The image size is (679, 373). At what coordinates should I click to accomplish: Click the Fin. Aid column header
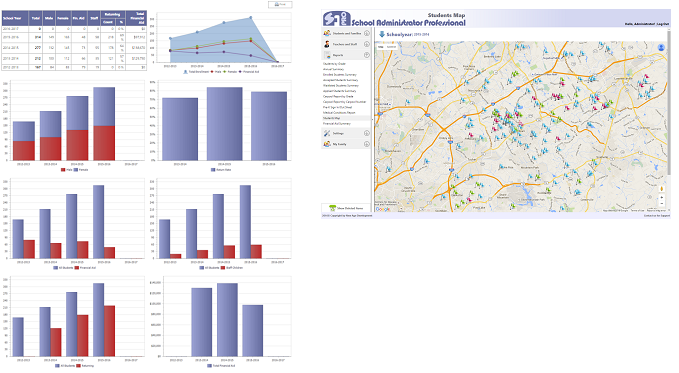pos(79,18)
